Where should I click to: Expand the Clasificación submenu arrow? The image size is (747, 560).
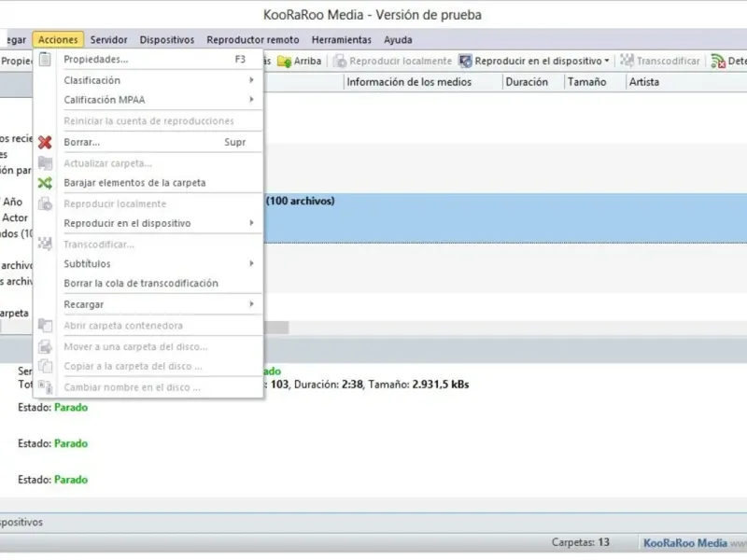251,80
